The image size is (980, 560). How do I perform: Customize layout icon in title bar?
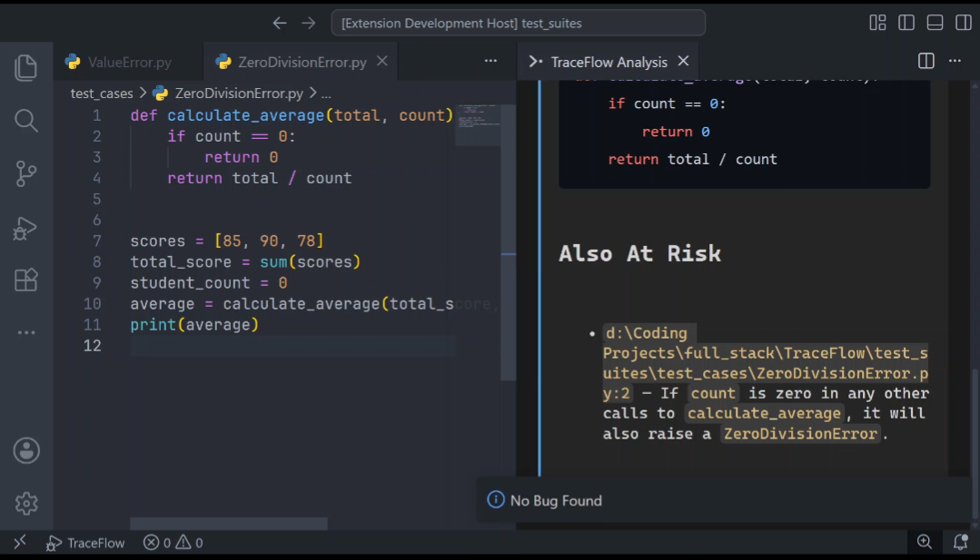[x=877, y=23]
